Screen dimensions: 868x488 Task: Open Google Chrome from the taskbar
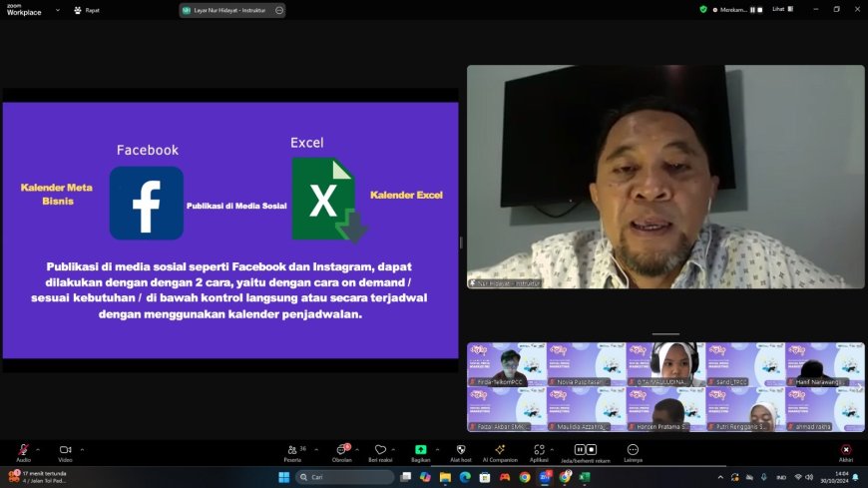524,477
